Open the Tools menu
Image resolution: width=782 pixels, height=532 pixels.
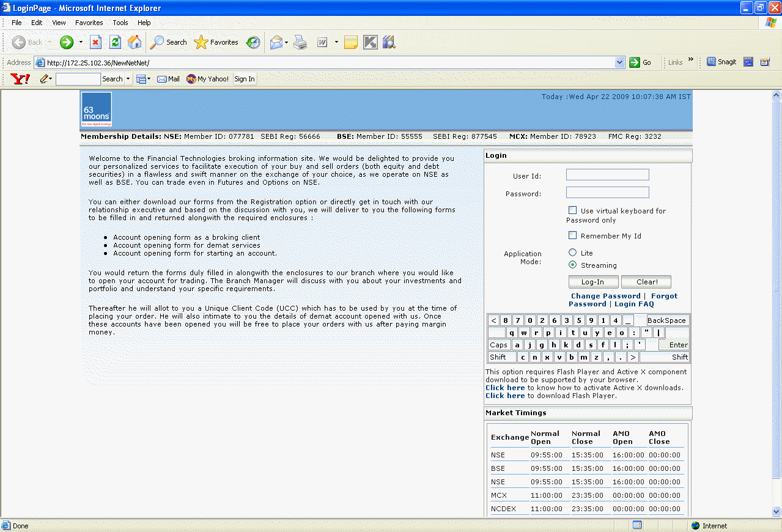pyautogui.click(x=120, y=23)
